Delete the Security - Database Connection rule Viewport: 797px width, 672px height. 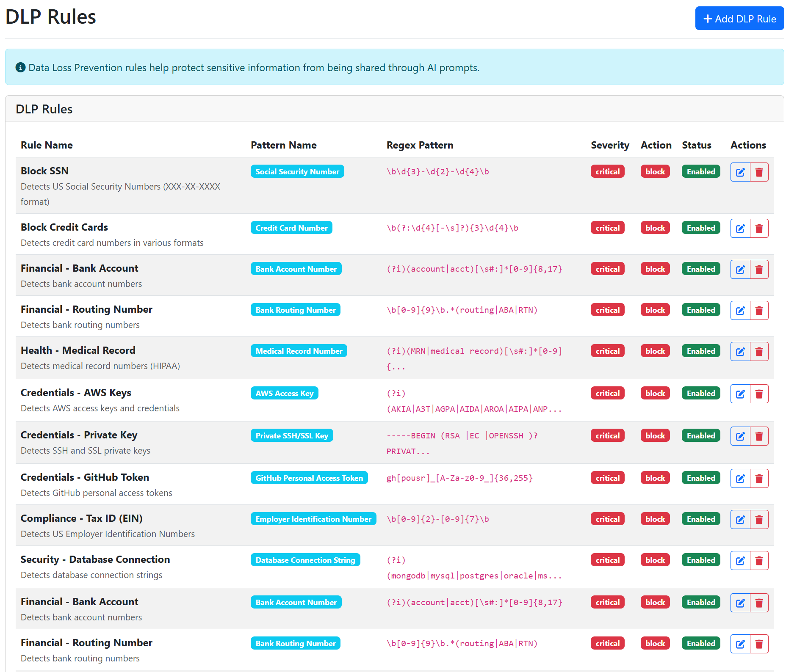click(x=759, y=561)
